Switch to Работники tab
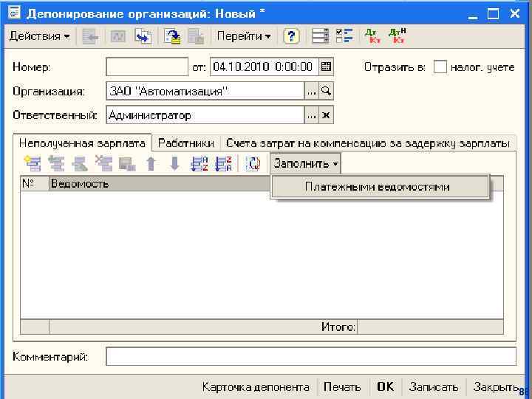The width and height of the screenshot is (532, 399). point(186,143)
